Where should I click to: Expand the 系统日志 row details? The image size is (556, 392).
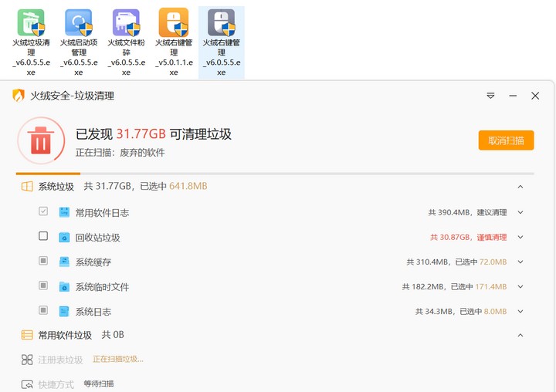pyautogui.click(x=520, y=312)
